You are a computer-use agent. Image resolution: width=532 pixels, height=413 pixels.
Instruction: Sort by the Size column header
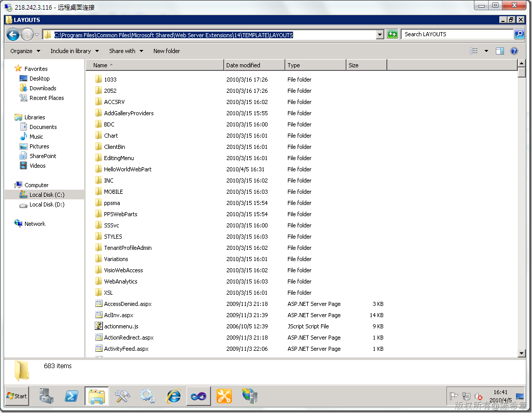pos(366,65)
